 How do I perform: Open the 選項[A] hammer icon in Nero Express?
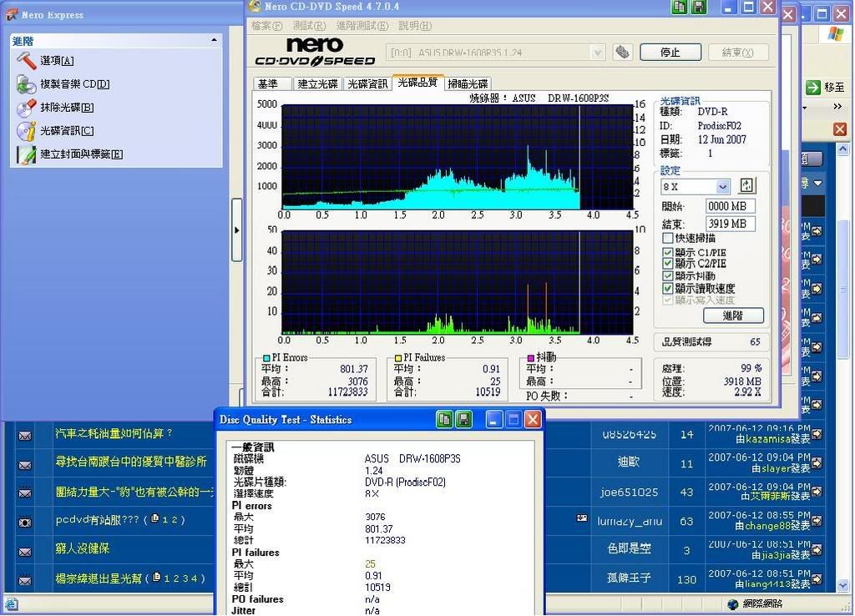click(26, 60)
